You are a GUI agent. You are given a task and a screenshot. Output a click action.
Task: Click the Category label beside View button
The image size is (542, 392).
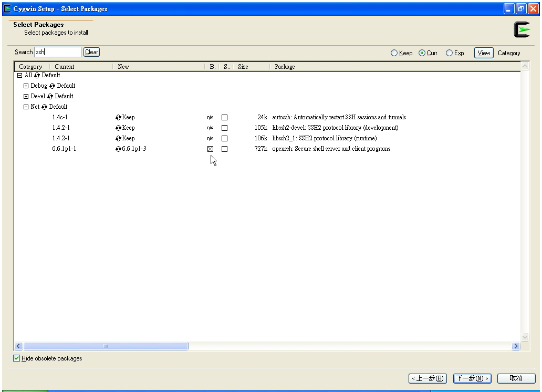click(509, 53)
